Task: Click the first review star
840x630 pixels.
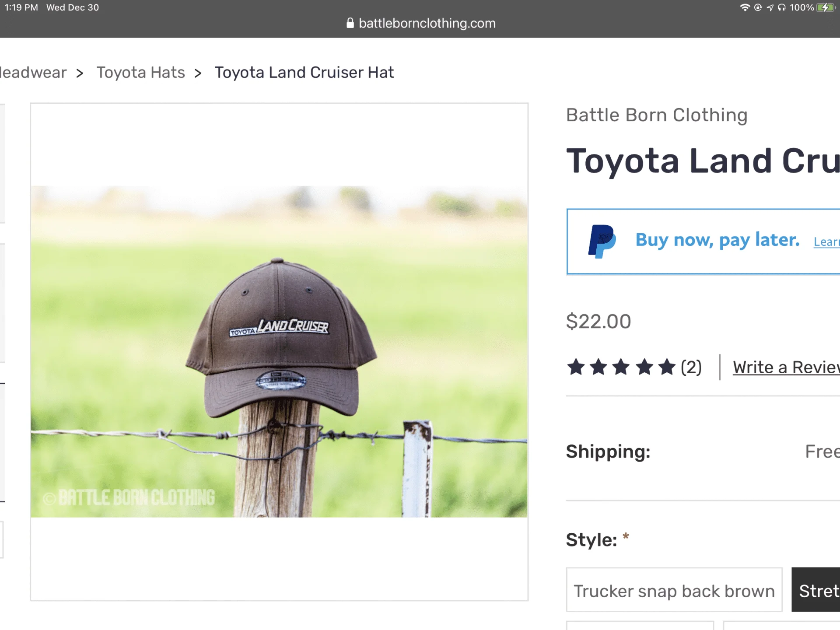Action: tap(576, 367)
